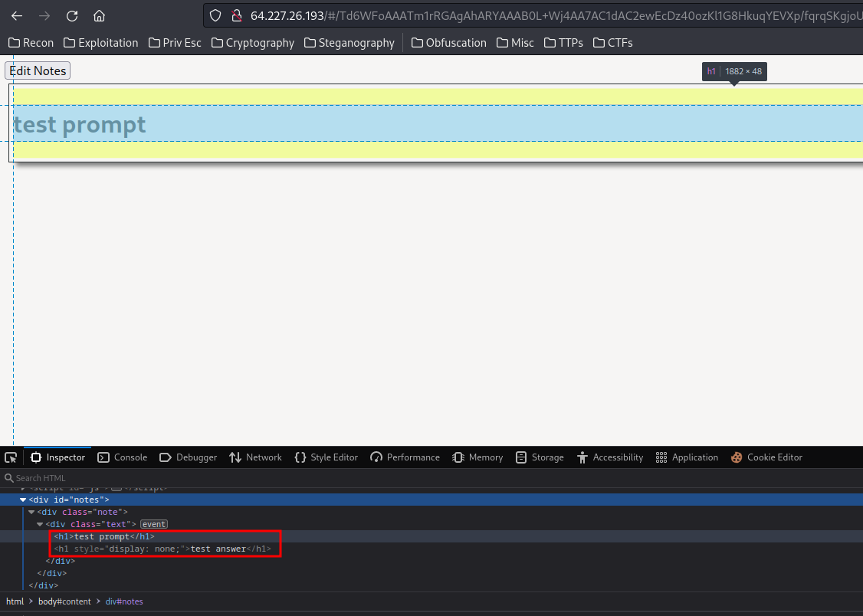Switch to the Inspector tab
The width and height of the screenshot is (863, 616).
57,457
